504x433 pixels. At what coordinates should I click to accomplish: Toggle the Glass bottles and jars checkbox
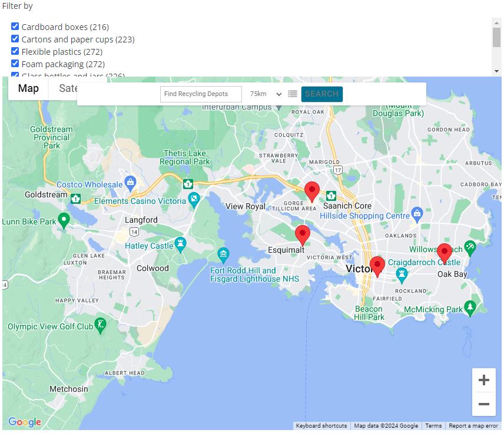(x=15, y=75)
